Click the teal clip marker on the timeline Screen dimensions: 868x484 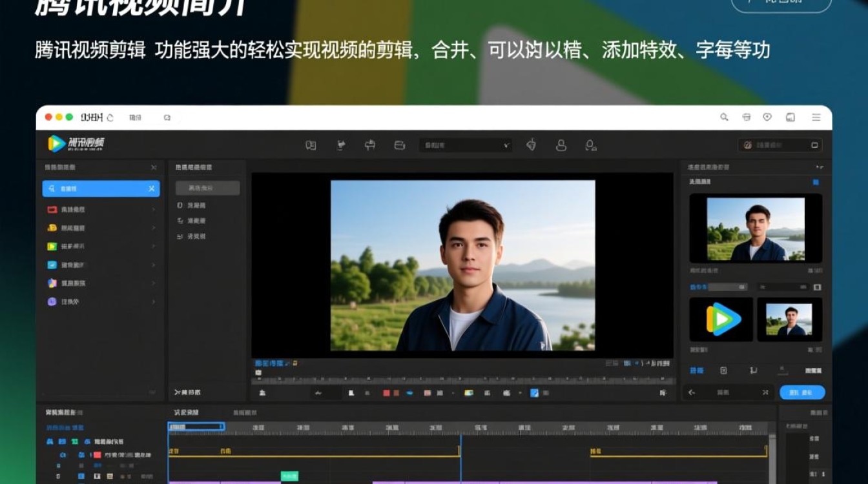click(x=289, y=476)
